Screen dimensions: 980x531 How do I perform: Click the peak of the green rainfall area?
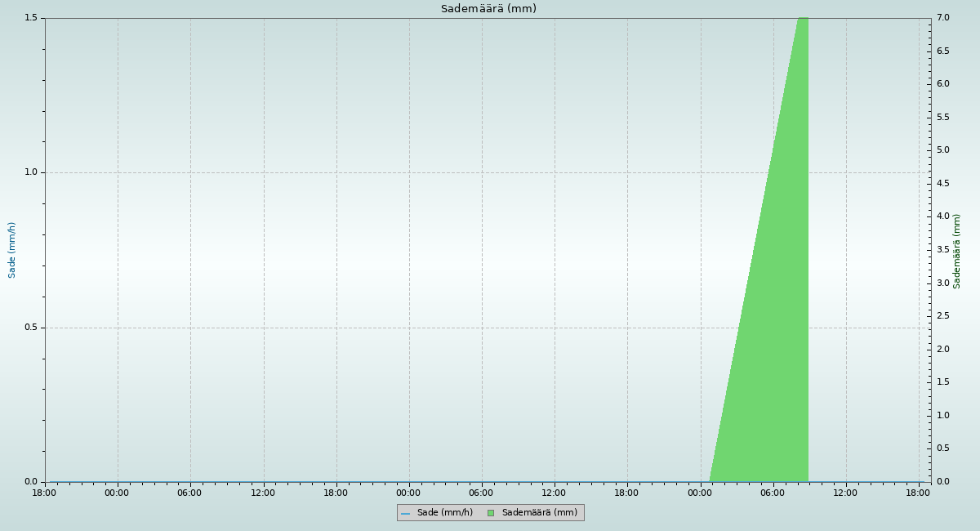[803, 20]
